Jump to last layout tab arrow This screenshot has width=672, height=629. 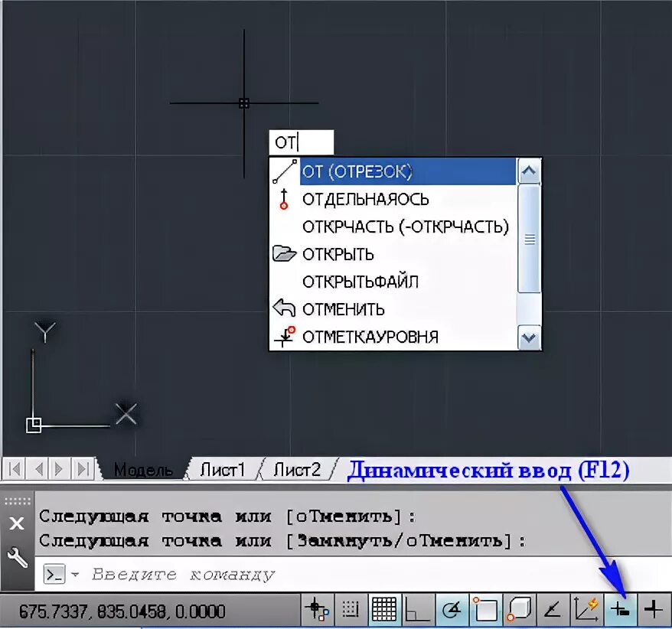point(83,470)
